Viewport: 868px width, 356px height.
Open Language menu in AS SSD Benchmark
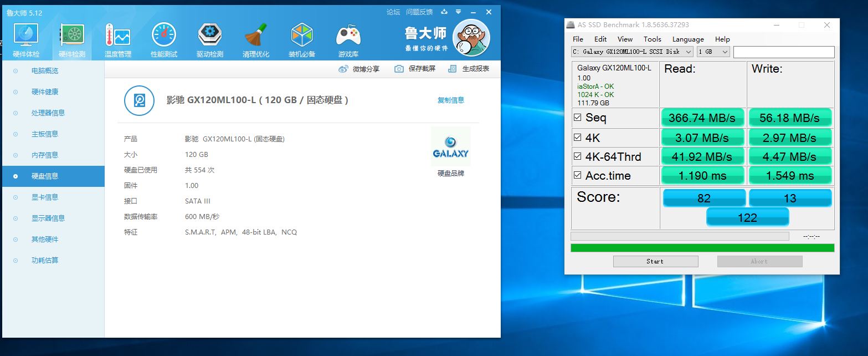click(x=688, y=39)
